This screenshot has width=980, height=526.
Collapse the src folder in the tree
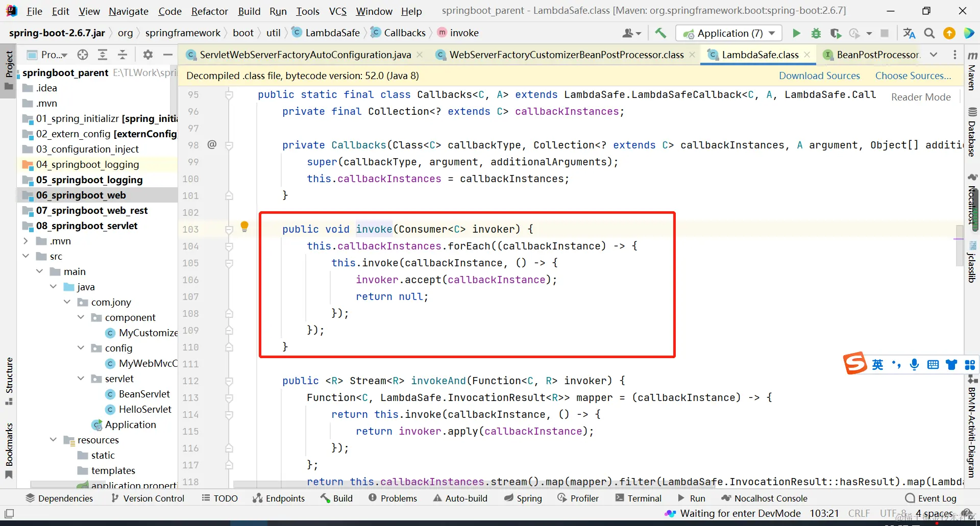[26, 256]
